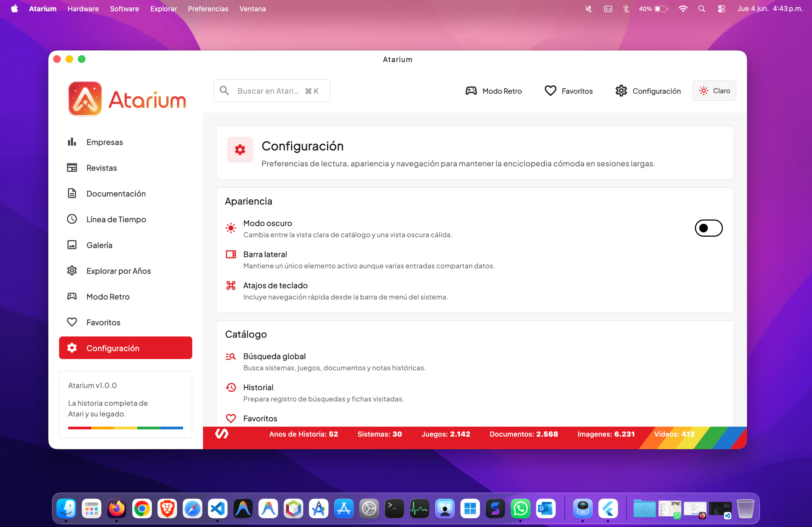The height and width of the screenshot is (527, 812).
Task: Click the Barra lateral panel icon
Action: pos(231,254)
